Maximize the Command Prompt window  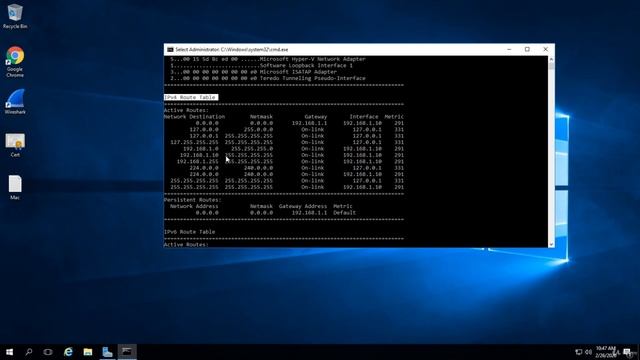(527, 49)
